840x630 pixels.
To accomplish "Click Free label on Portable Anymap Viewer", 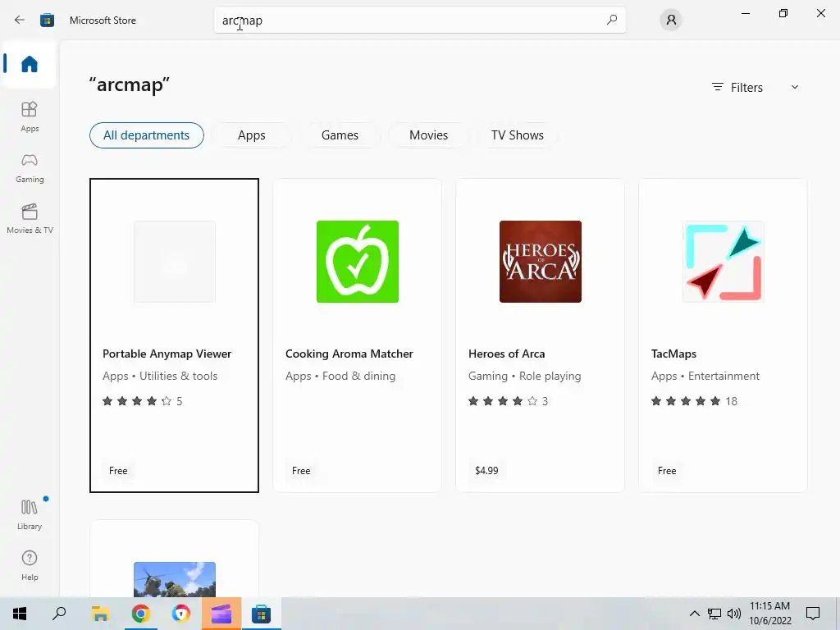I will 118,470.
